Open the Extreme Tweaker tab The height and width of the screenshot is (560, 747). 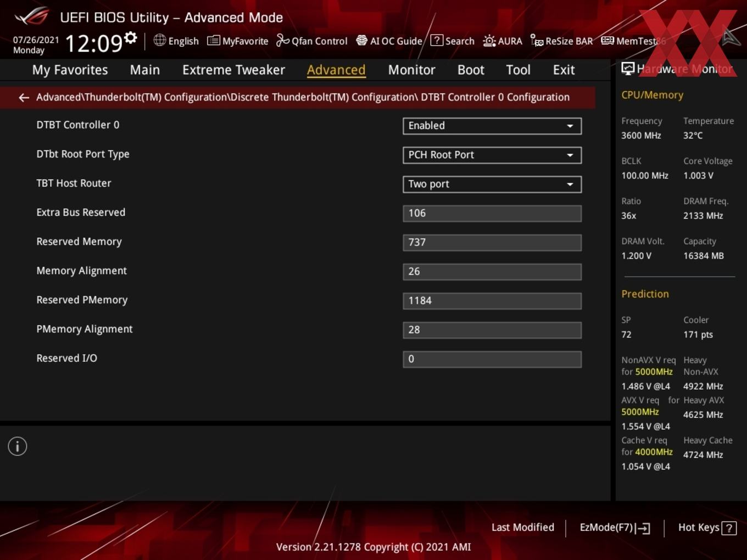[233, 70]
